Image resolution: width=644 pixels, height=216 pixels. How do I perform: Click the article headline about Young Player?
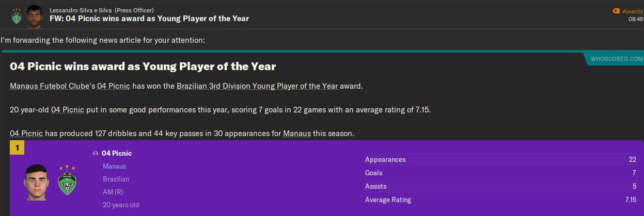pos(143,67)
